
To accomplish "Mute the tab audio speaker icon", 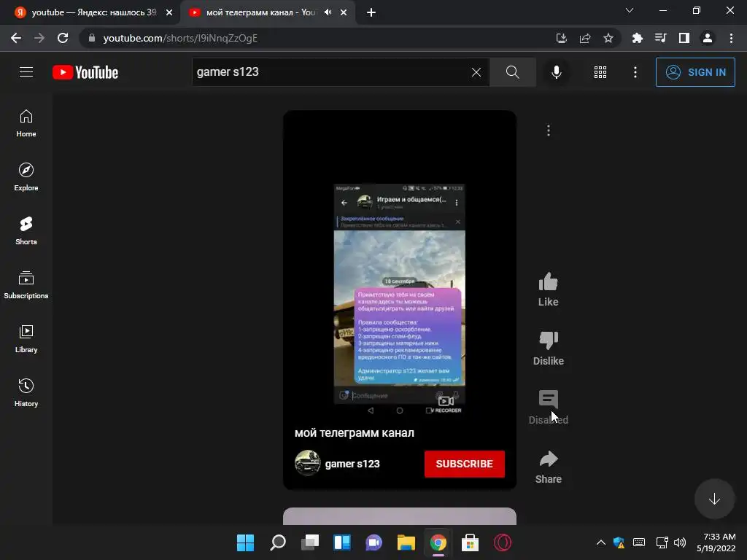I will tap(328, 12).
